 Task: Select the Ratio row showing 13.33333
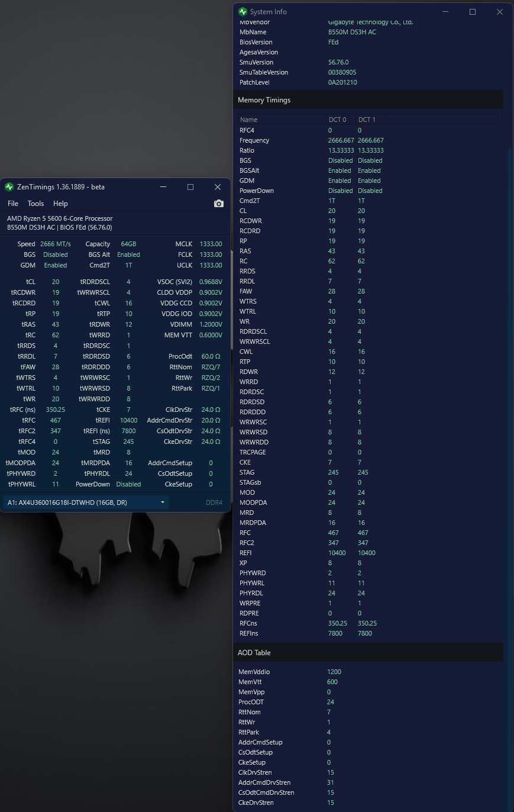368,150
